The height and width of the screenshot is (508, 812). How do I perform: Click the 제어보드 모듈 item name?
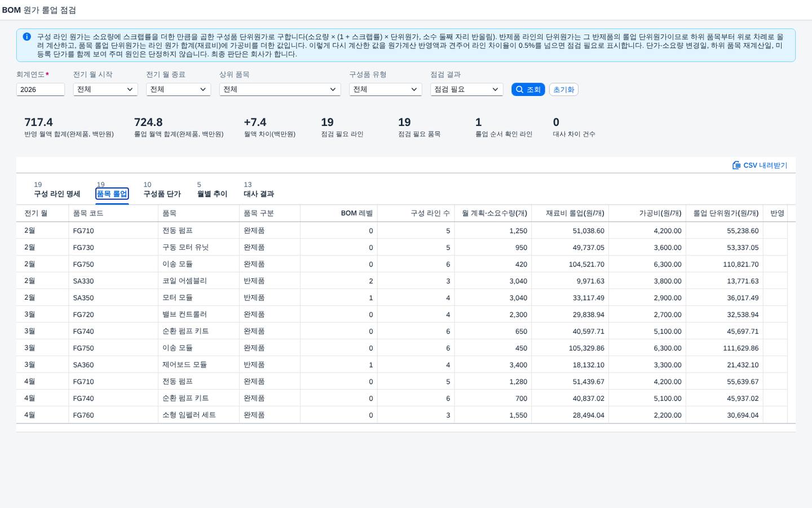184,365
